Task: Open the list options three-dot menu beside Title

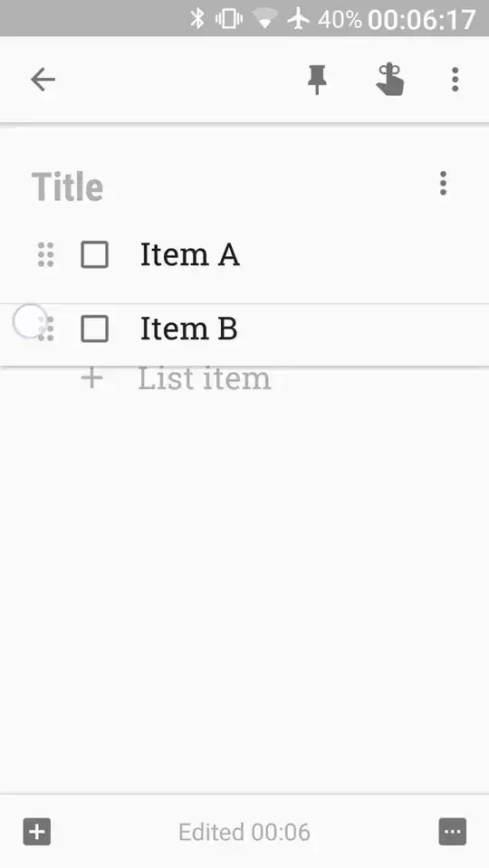Action: [443, 183]
